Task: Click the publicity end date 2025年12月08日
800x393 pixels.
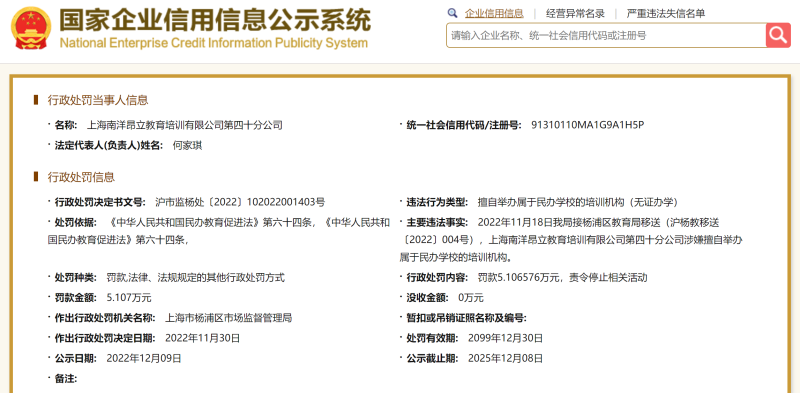Action: (506, 358)
